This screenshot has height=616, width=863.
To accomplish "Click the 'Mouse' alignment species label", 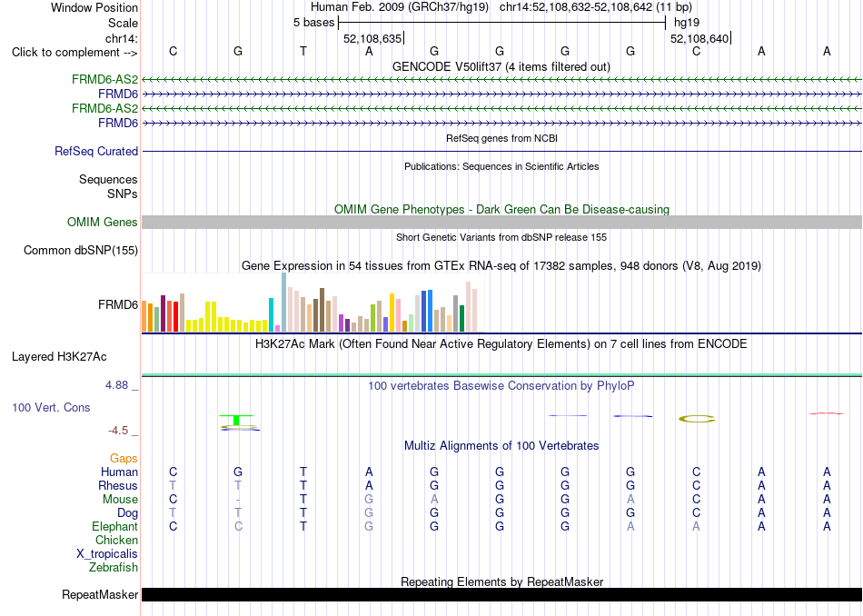I will (120, 500).
